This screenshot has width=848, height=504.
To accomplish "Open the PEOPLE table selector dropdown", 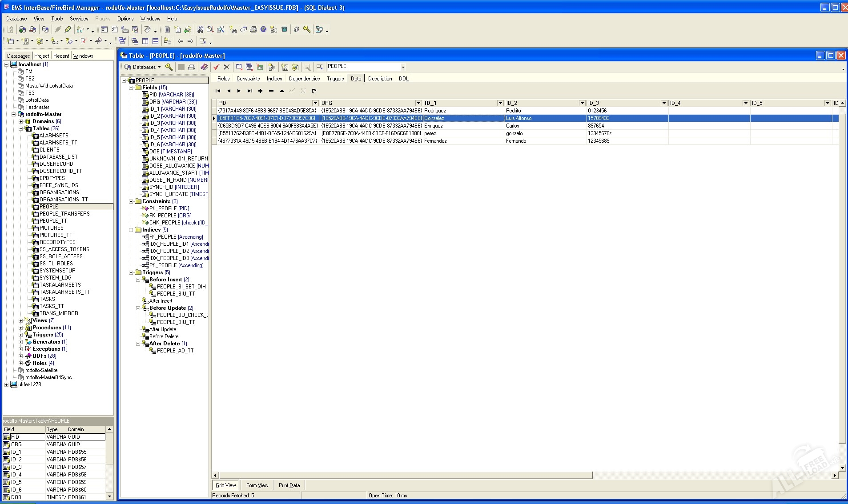I will pos(403,67).
